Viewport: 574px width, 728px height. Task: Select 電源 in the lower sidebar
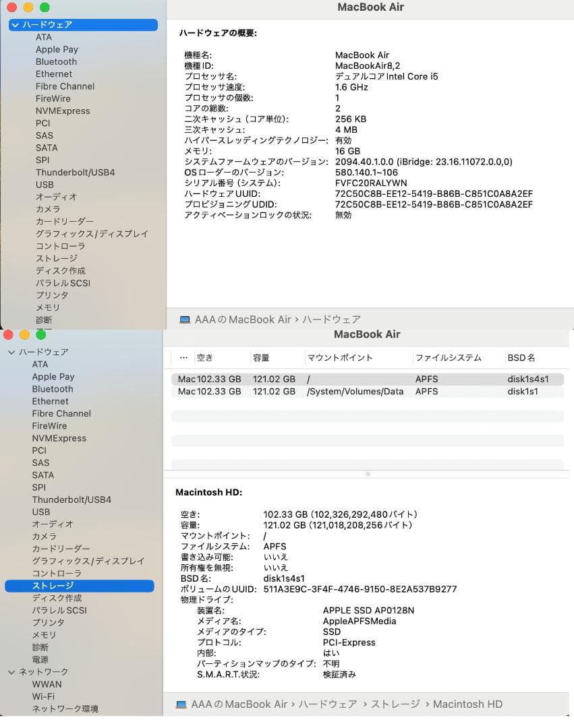tap(40, 659)
